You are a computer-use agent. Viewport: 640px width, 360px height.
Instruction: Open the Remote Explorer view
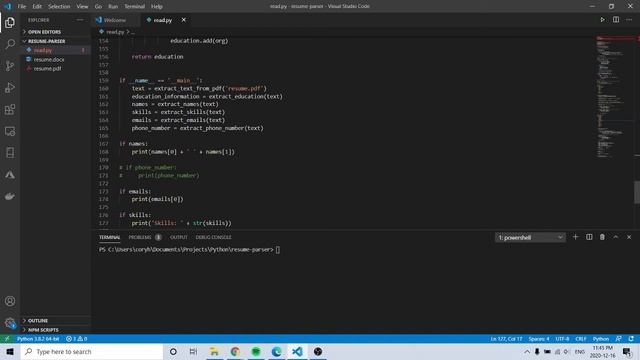point(10,131)
